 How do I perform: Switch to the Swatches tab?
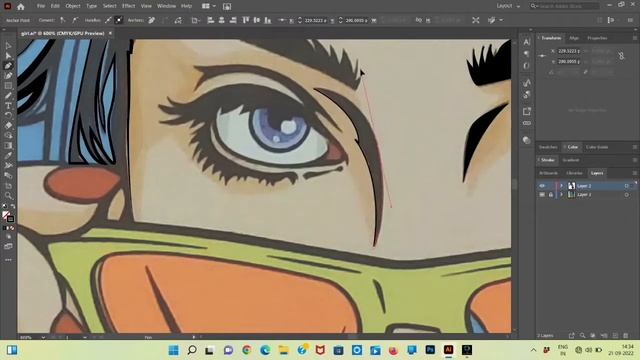point(548,147)
